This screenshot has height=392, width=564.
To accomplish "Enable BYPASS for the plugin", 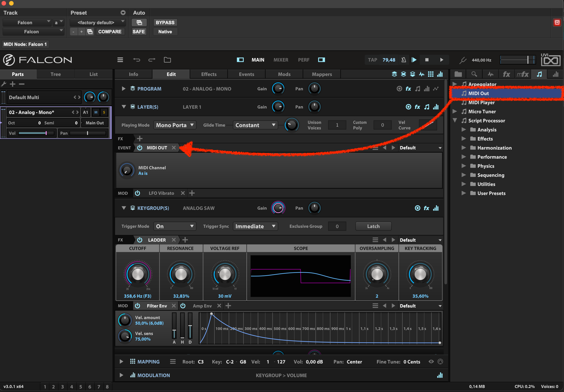I will (x=165, y=22).
